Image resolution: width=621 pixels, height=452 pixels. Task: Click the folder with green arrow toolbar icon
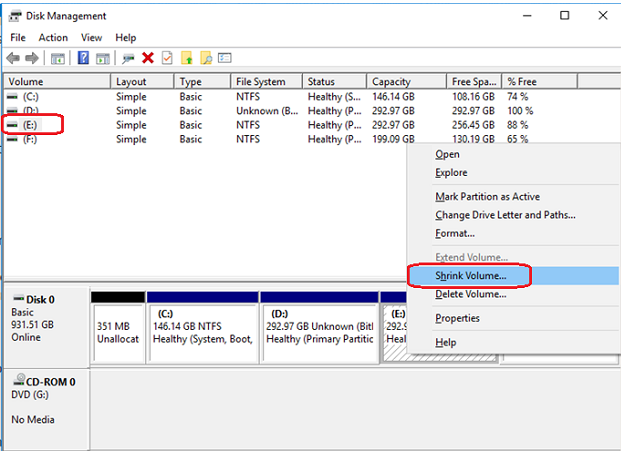[187, 58]
